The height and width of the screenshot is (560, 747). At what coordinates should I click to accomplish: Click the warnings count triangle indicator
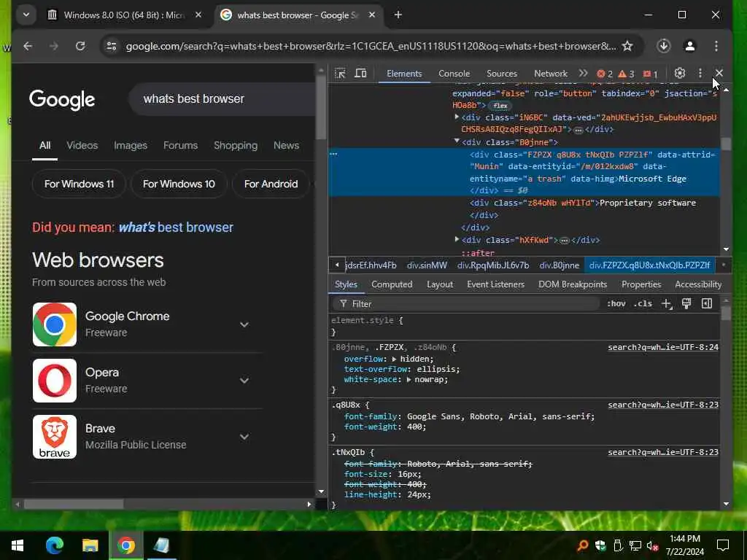coord(626,74)
